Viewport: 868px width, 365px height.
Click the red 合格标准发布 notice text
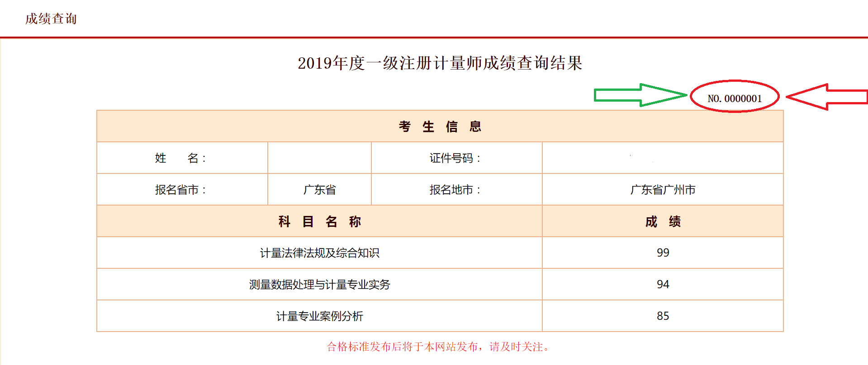[x=438, y=347]
